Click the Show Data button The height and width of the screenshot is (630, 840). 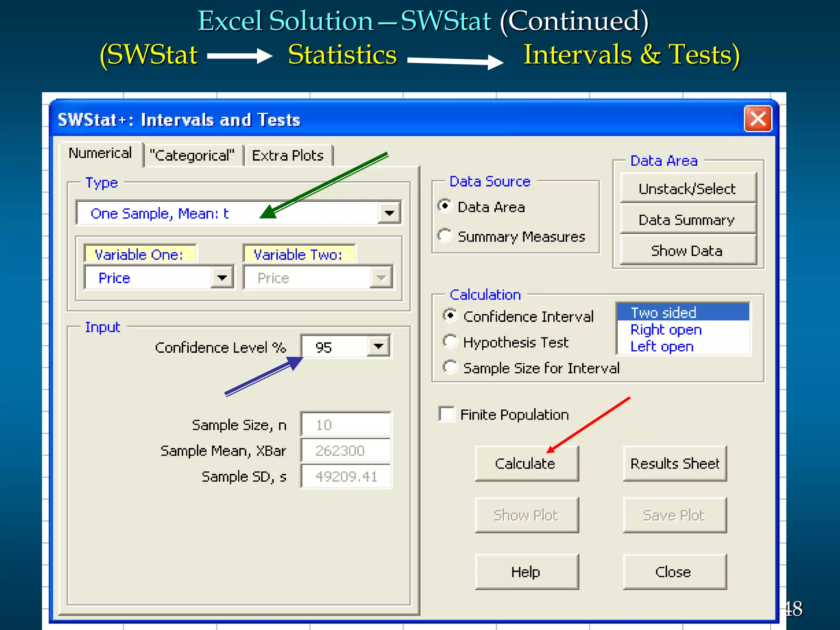click(x=688, y=251)
